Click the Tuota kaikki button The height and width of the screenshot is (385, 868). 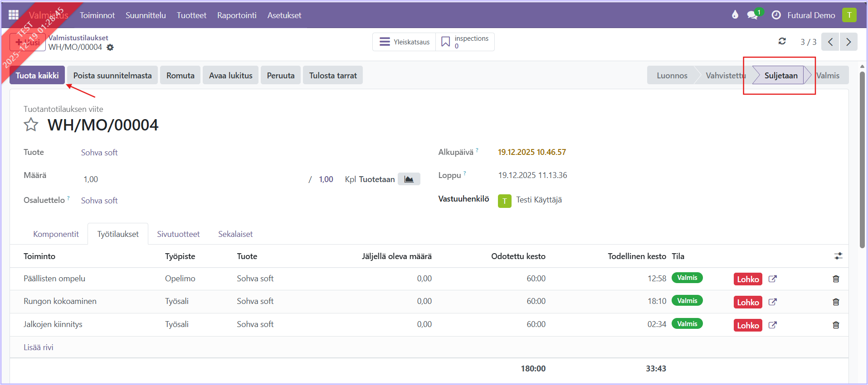pos(37,76)
